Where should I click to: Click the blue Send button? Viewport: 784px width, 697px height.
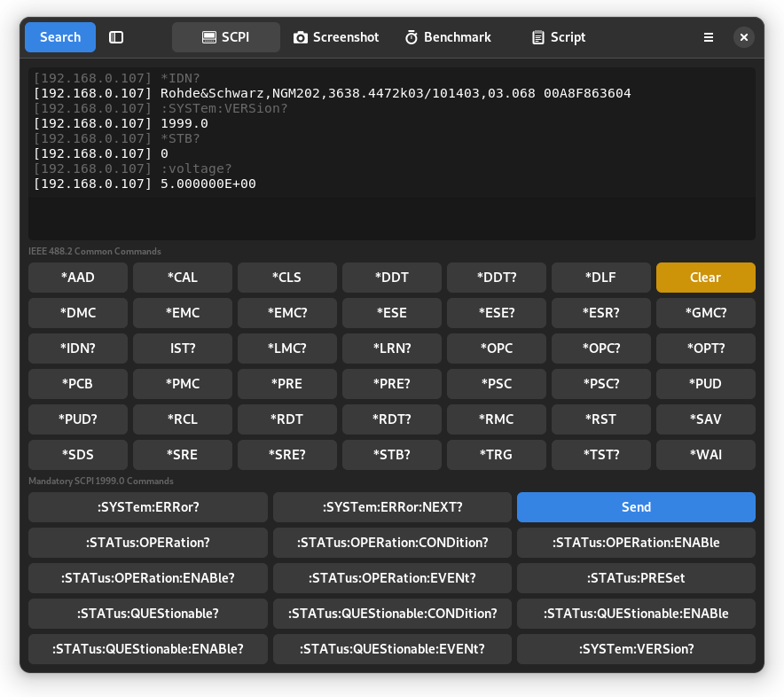636,507
